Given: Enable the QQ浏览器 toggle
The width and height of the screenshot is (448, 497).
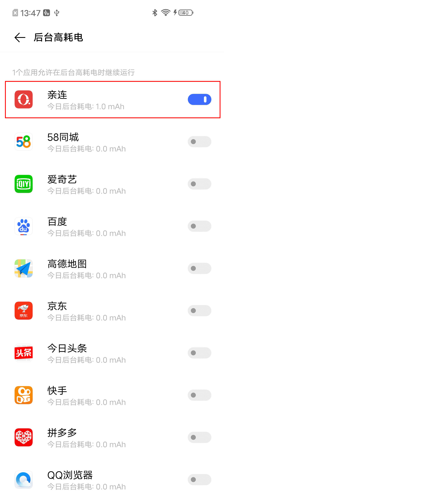Looking at the screenshot, I should tap(199, 480).
